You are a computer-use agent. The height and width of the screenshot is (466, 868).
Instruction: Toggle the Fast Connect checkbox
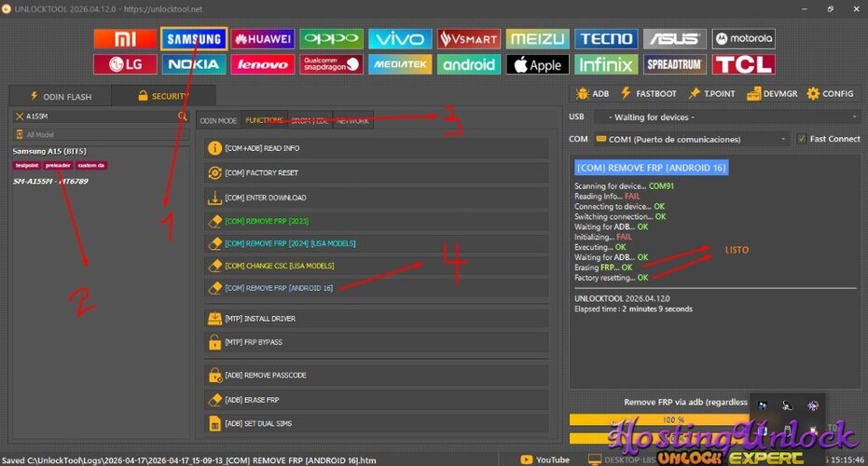tap(801, 139)
